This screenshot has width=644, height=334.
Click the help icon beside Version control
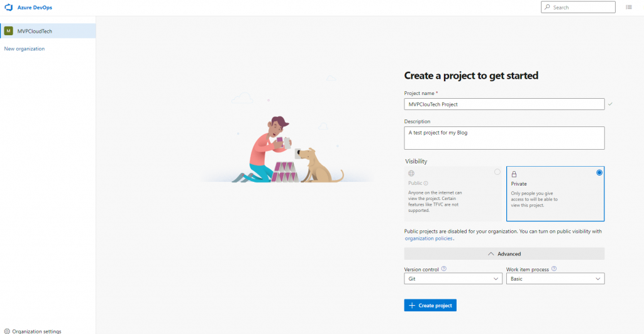(444, 269)
